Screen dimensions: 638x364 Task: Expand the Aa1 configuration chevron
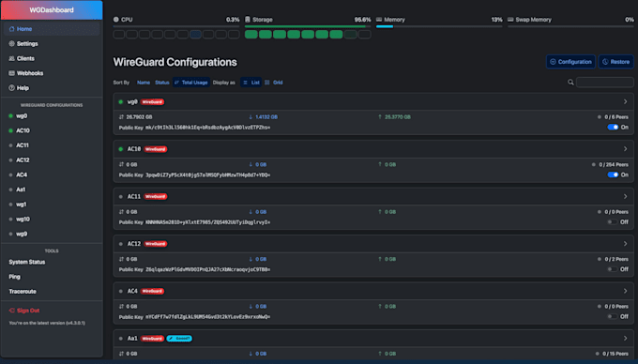pyautogui.click(x=626, y=338)
